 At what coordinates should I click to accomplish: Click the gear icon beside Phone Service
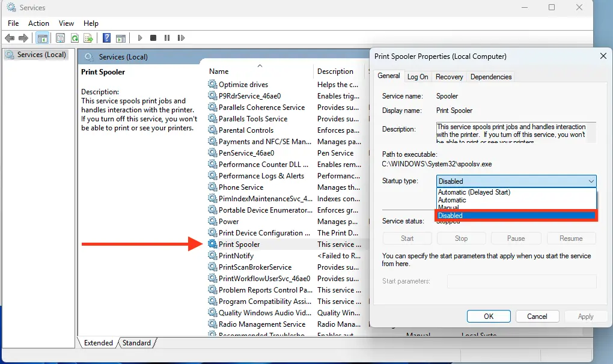tap(212, 187)
